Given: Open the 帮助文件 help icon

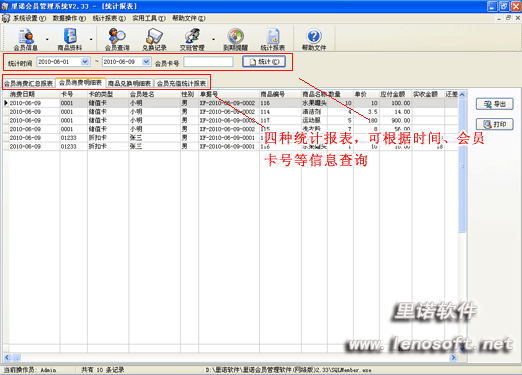Looking at the screenshot, I should point(314,39).
